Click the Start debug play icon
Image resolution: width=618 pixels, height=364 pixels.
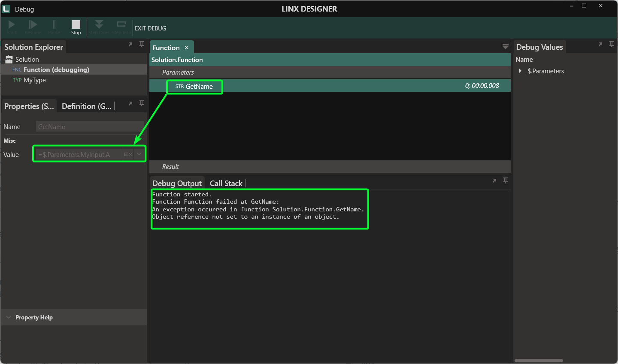tap(12, 24)
